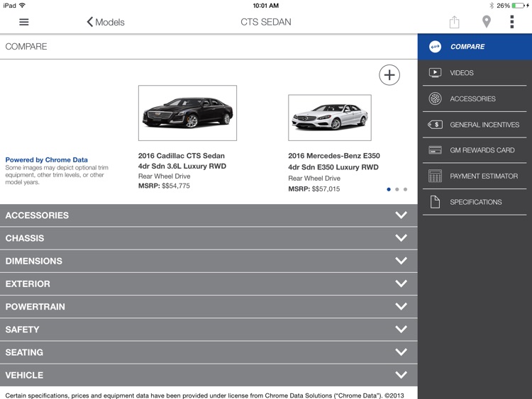Tap the second page indicator dot
Screen dimensions: 532x399
[x=397, y=189]
